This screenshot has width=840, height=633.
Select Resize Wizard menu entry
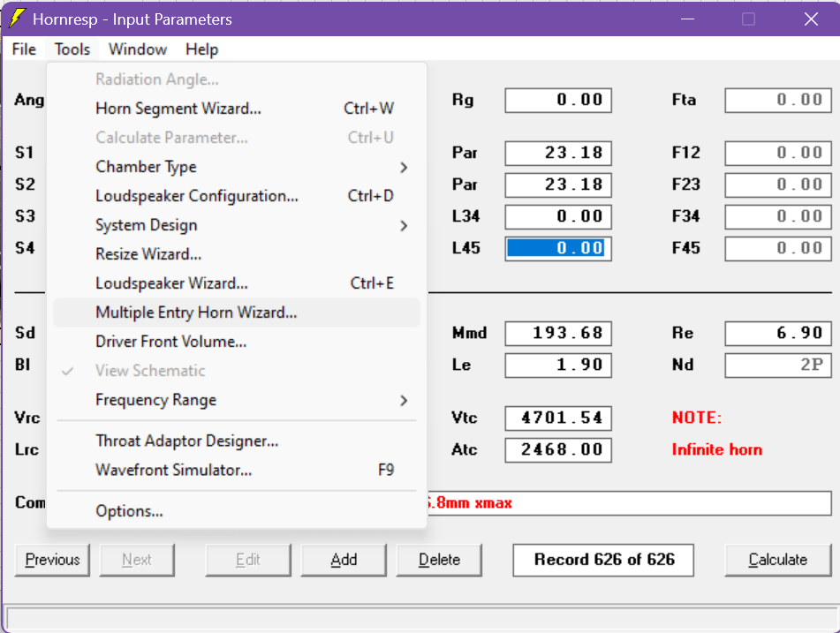pyautogui.click(x=237, y=254)
